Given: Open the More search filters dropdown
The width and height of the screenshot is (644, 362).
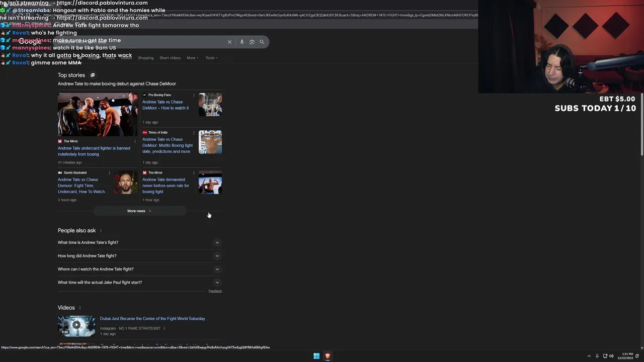Looking at the screenshot, I should tap(193, 58).
